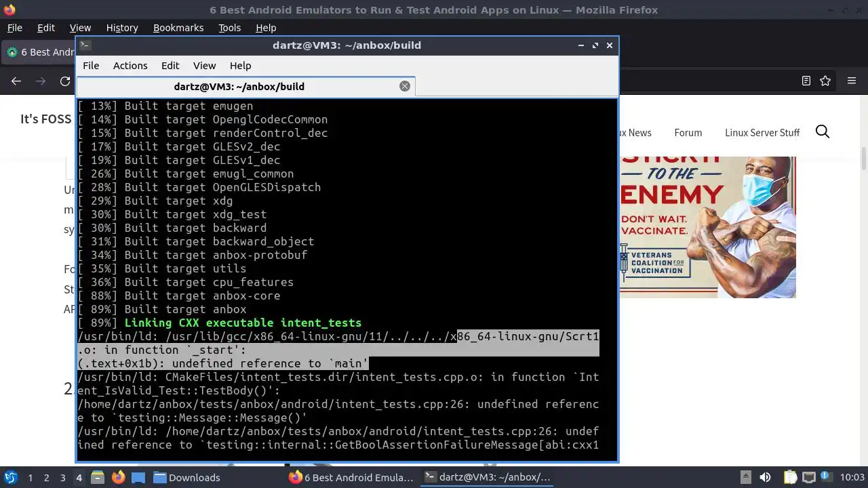Select the dartz@VM3 terminal tab
The width and height of the screenshot is (868, 488).
point(239,86)
